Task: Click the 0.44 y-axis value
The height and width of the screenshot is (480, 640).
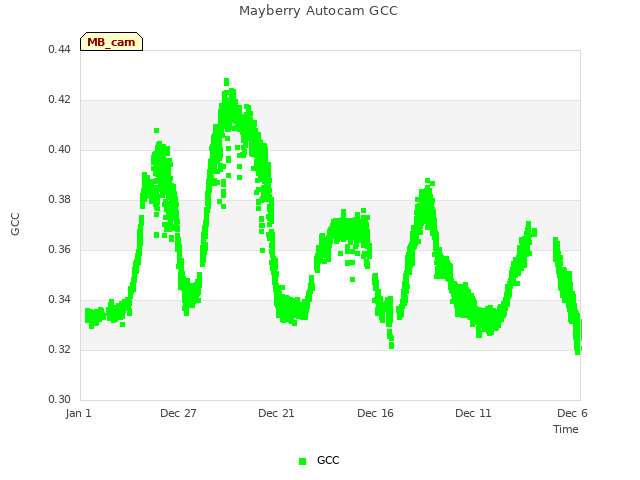Action: click(x=60, y=49)
